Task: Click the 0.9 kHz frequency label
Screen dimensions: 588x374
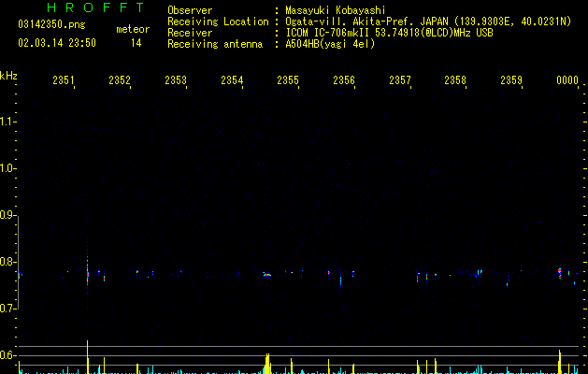Action: point(7,215)
